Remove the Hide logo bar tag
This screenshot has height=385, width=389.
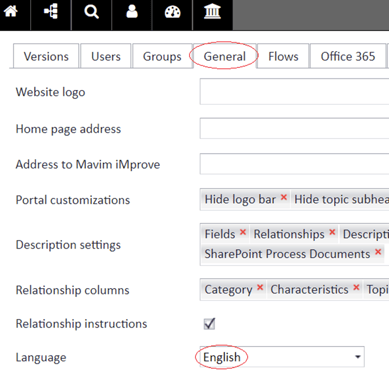(x=284, y=197)
